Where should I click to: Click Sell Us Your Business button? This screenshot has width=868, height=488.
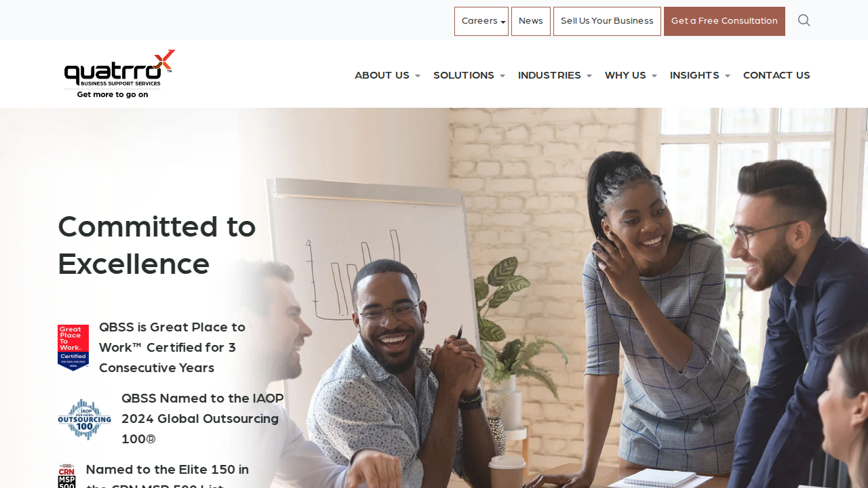(607, 21)
